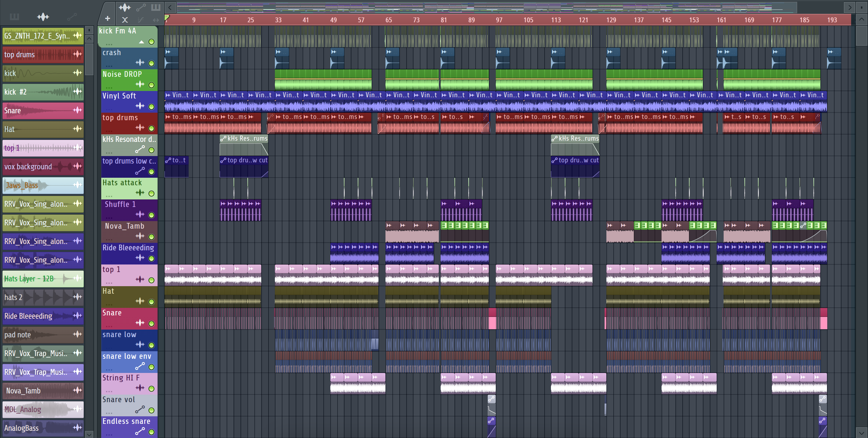
Task: Click waveform icon on Hat track
Action: tap(140, 301)
